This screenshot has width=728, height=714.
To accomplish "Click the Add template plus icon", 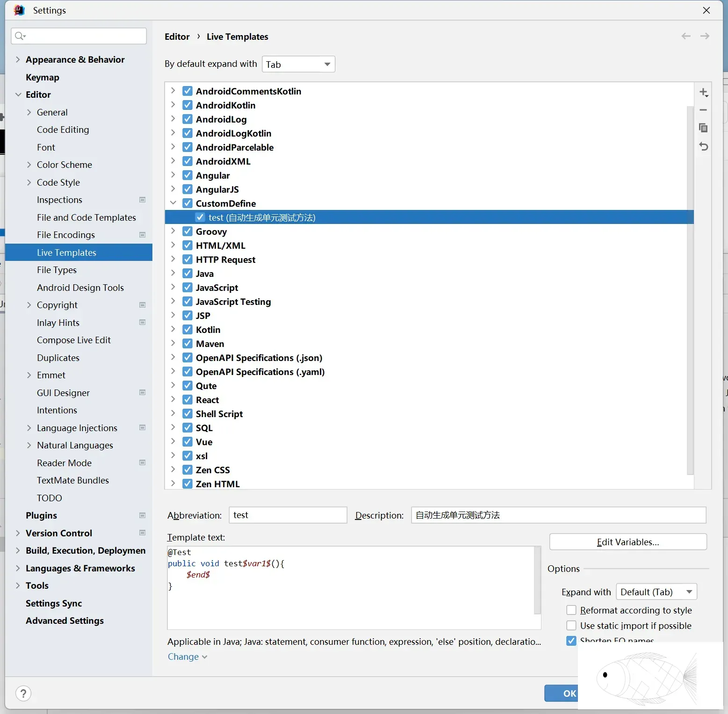I will click(x=703, y=93).
